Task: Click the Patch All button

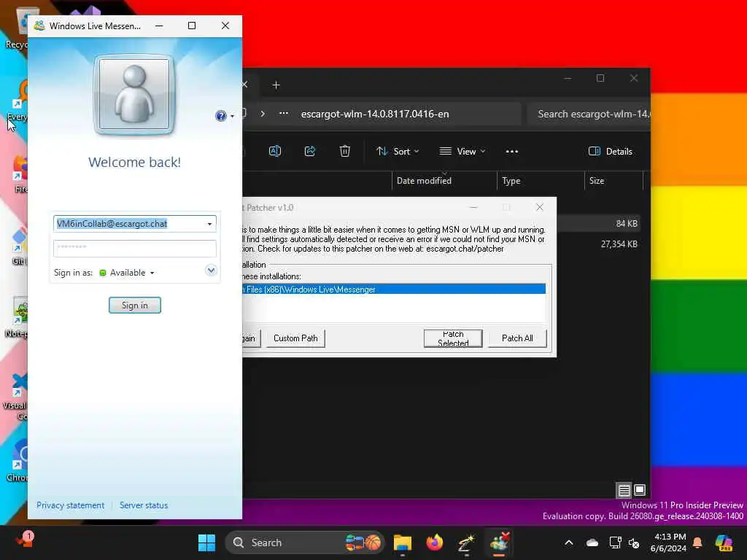Action: click(x=517, y=338)
